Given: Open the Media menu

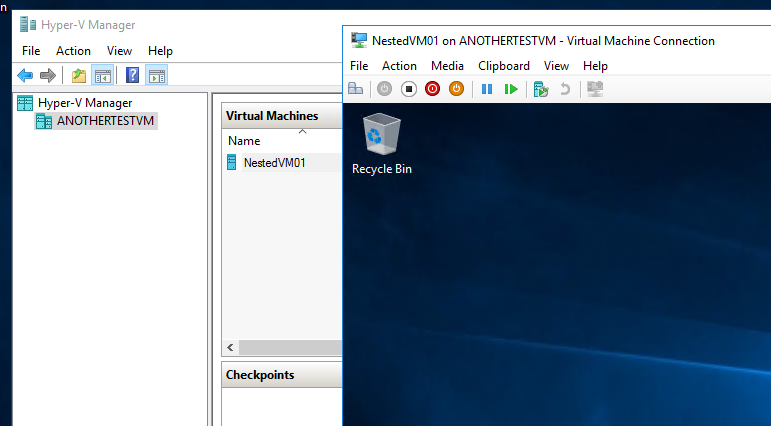Looking at the screenshot, I should (x=447, y=65).
